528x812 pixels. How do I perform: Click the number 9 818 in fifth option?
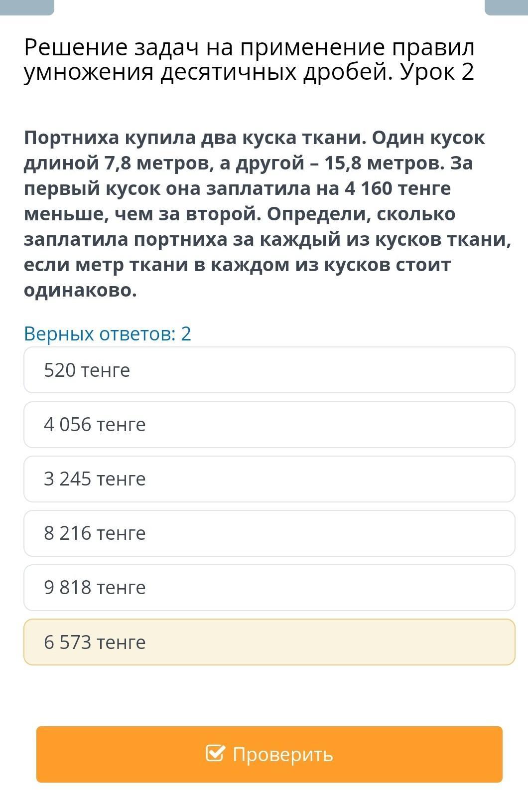tap(68, 587)
